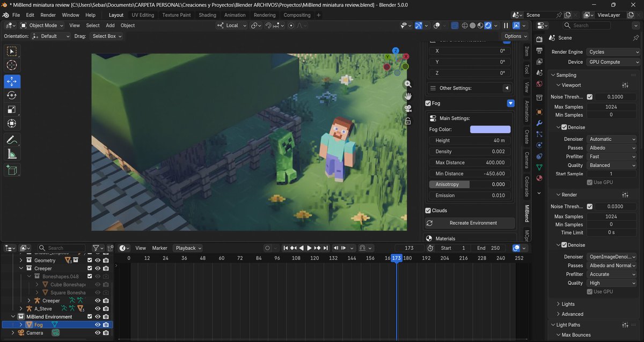Open the Output properties tab
644x342 pixels.
click(539, 51)
